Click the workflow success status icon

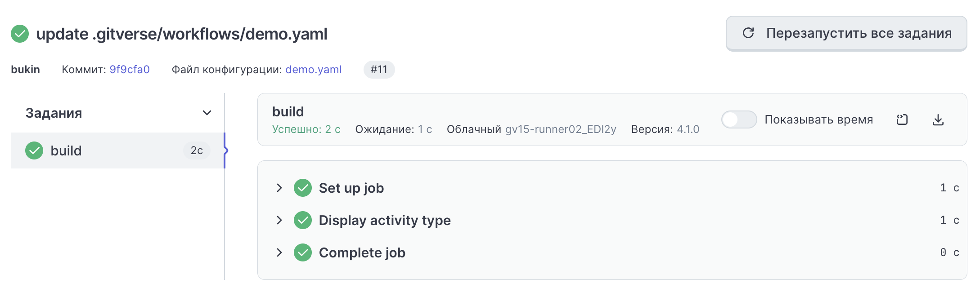[20, 34]
